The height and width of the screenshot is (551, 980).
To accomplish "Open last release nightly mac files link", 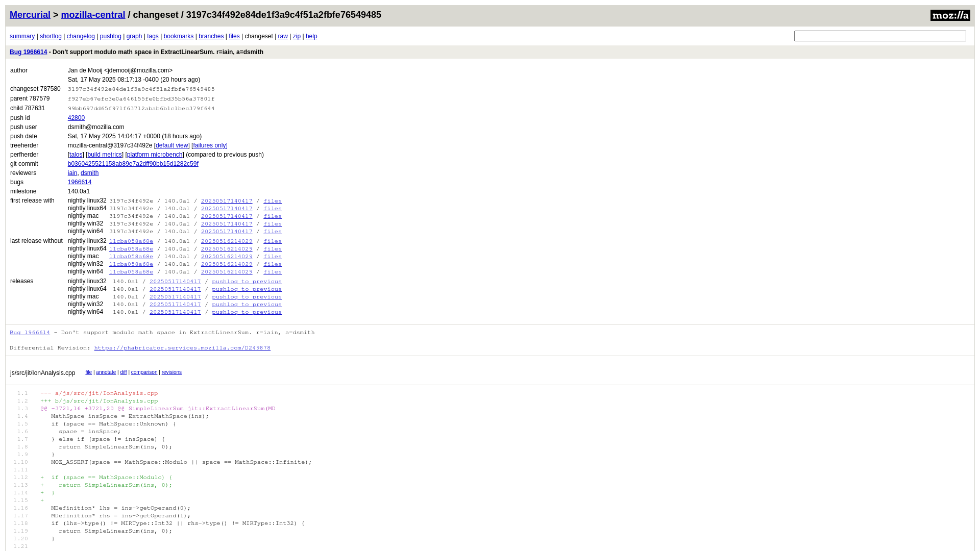I will 273,257.
